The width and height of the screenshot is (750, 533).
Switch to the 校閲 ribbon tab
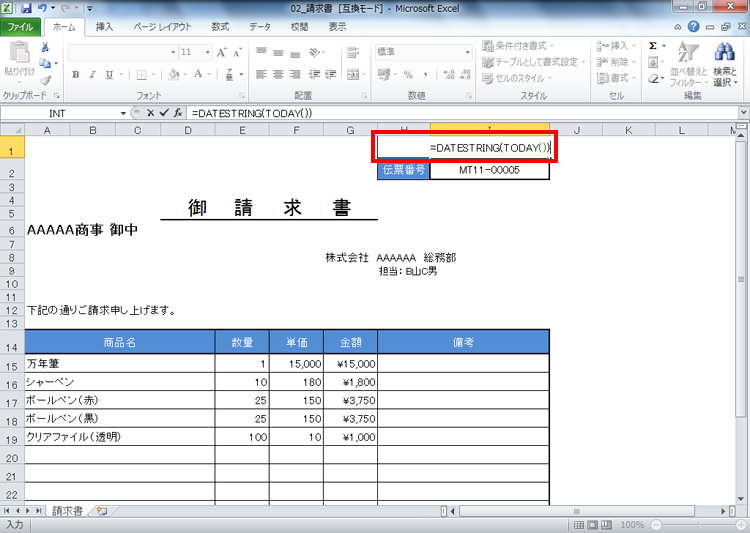(299, 27)
